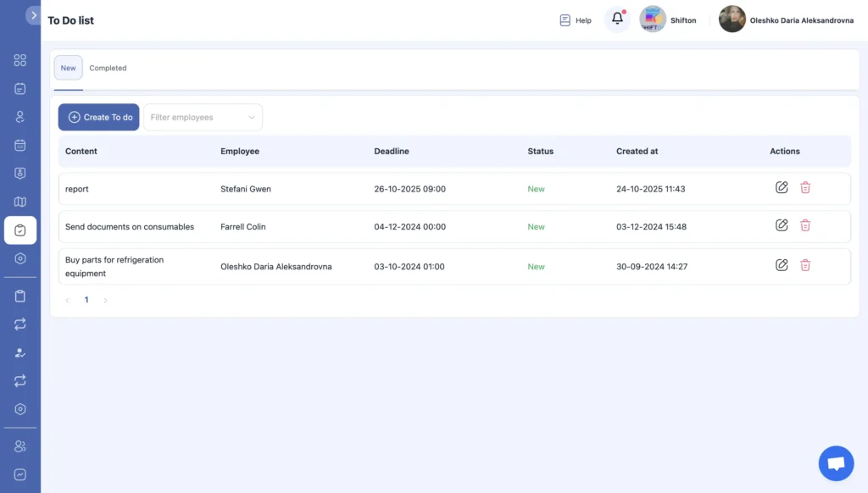Screen dimensions: 868x493
Task: Select the clipboard icon in the sidebar
Action: pos(20,296)
